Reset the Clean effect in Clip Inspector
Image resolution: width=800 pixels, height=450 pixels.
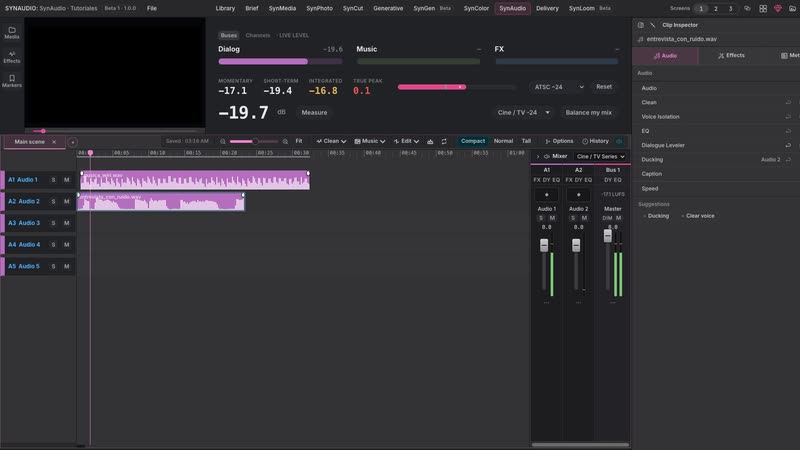788,103
